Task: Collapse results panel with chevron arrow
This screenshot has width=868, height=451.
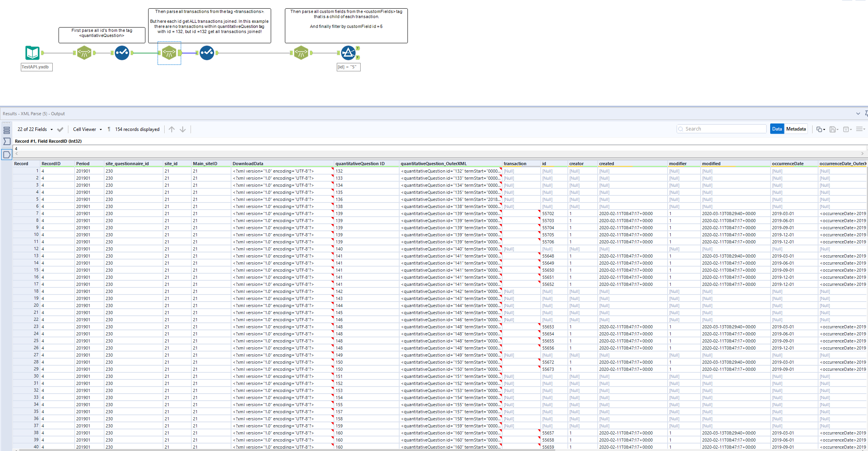Action: pyautogui.click(x=858, y=114)
